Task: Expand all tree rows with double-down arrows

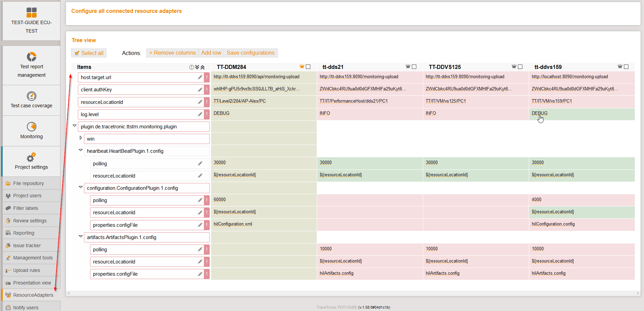Action: pyautogui.click(x=197, y=67)
